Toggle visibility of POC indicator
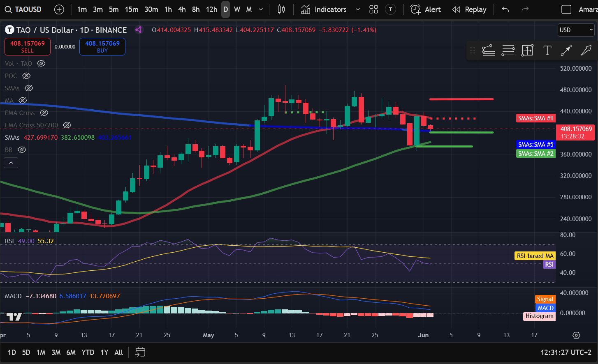The width and height of the screenshot is (598, 364). pos(26,76)
